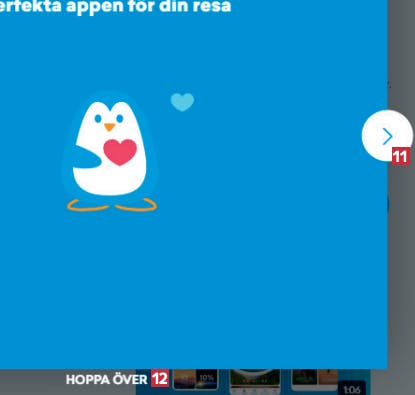This screenshot has width=415, height=395.
Task: Click the red heart on the penguin
Action: (x=120, y=152)
